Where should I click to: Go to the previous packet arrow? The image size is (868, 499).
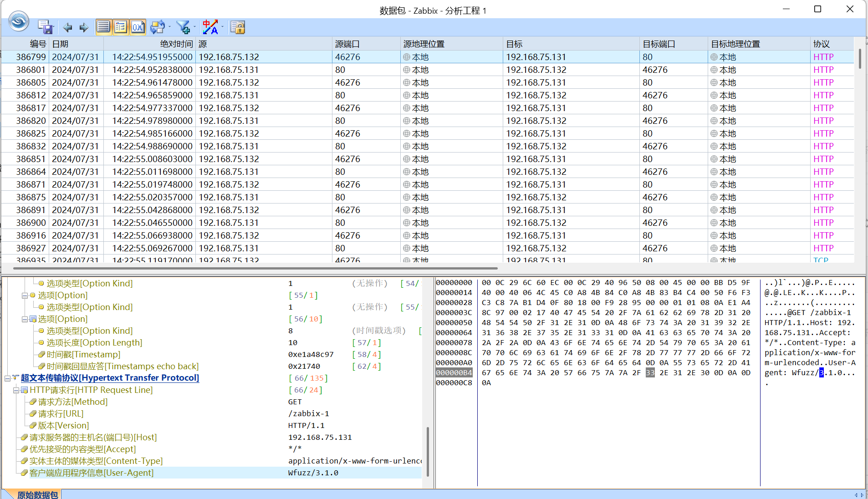[x=68, y=28]
